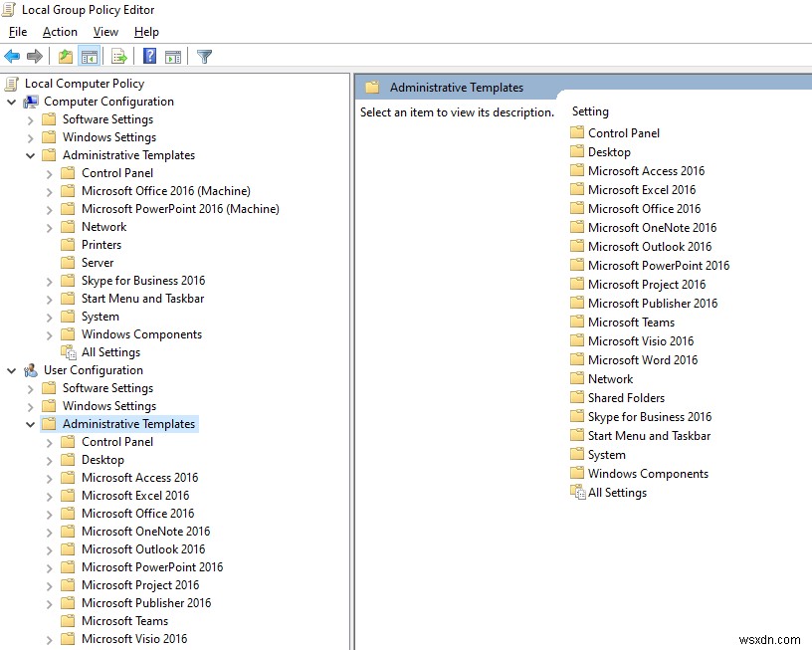Click the Server folder icon in tree

pos(68,263)
